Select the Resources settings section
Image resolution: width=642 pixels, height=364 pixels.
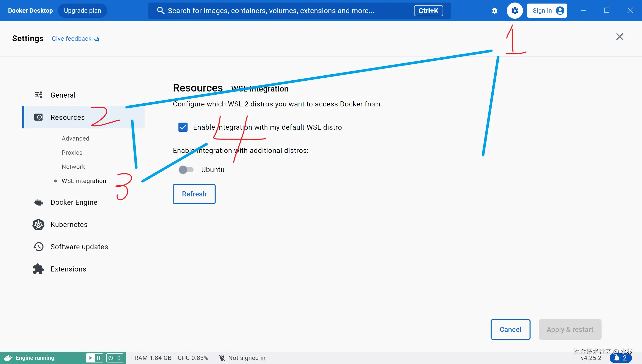(83, 117)
